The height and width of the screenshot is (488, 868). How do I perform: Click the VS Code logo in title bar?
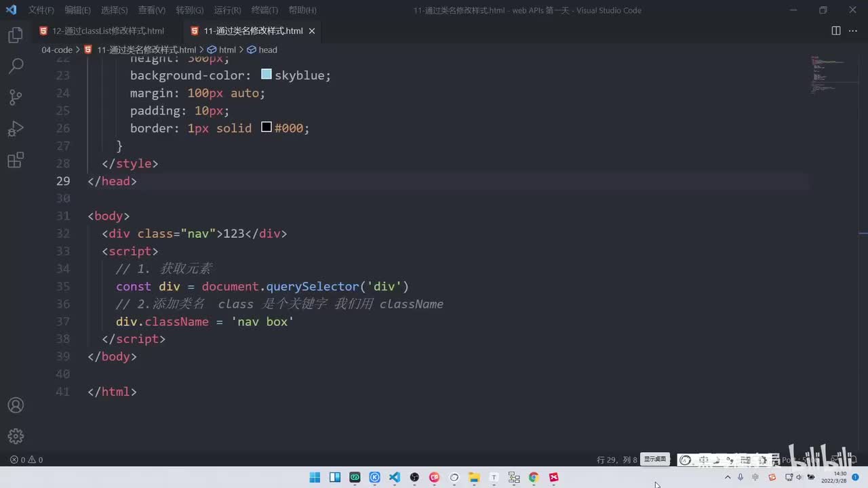click(11, 10)
